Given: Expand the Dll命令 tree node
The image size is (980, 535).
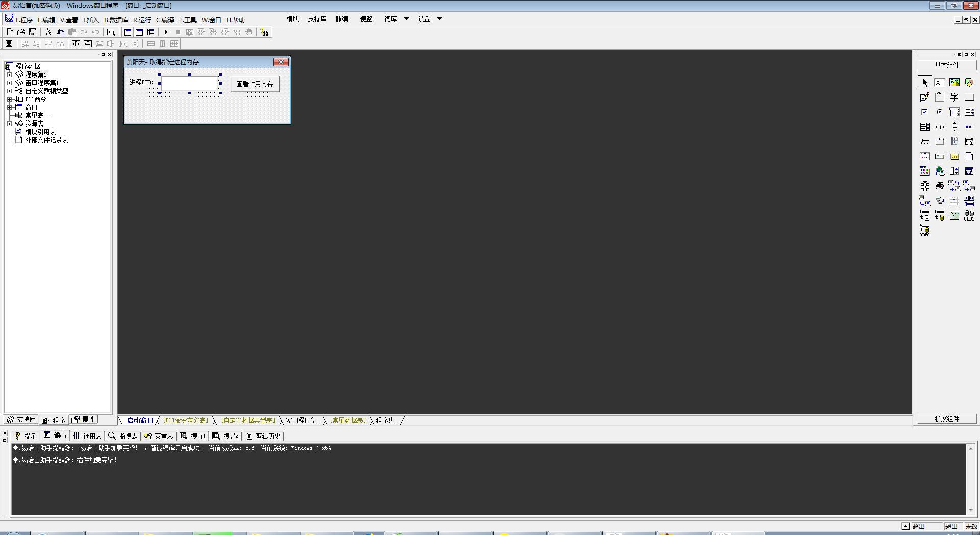Looking at the screenshot, I should click(x=9, y=99).
